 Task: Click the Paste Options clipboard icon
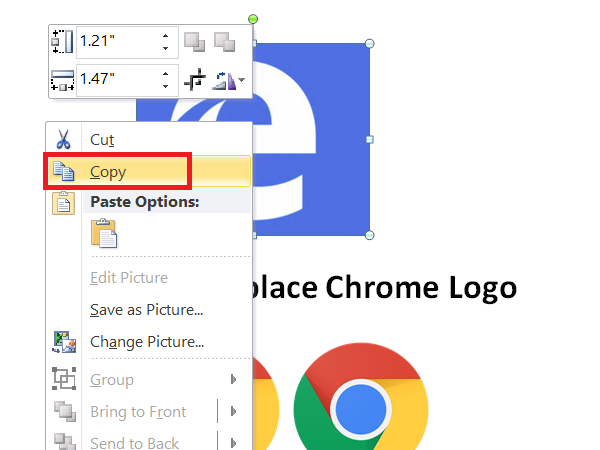coord(64,203)
